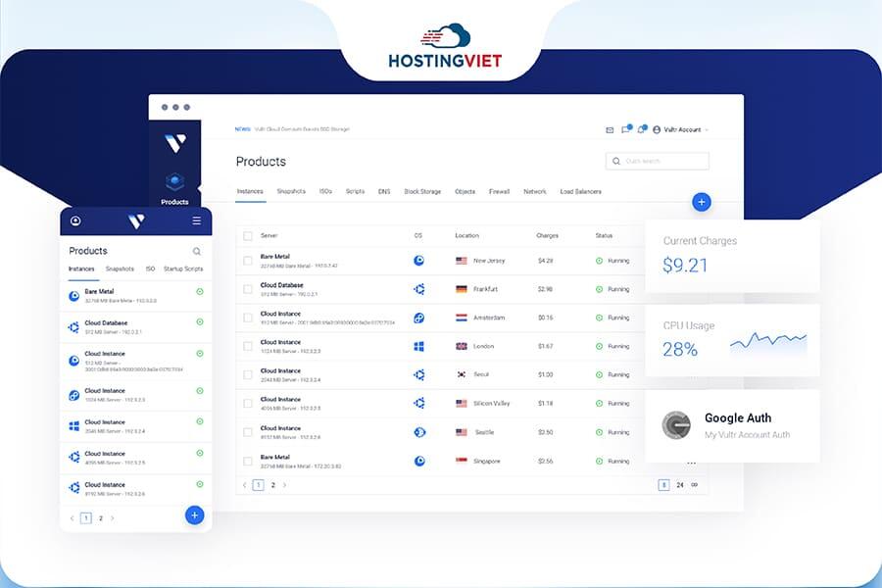Go to previous page in desktop pagination
882x588 pixels.
244,485
